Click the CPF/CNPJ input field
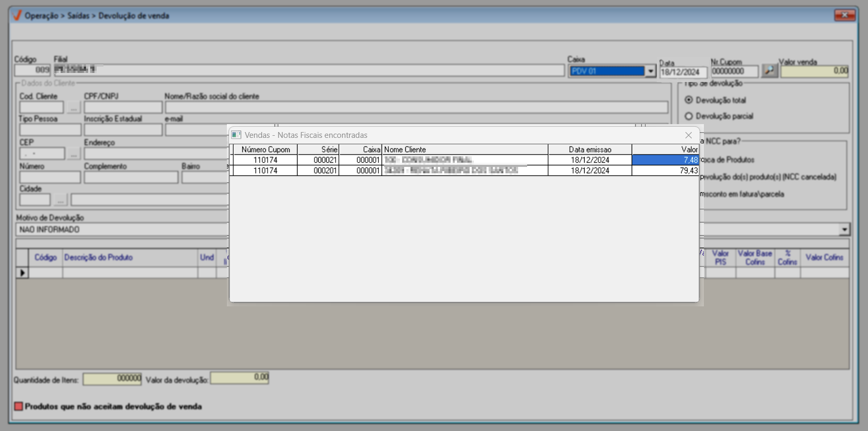The height and width of the screenshot is (431, 868). [123, 108]
